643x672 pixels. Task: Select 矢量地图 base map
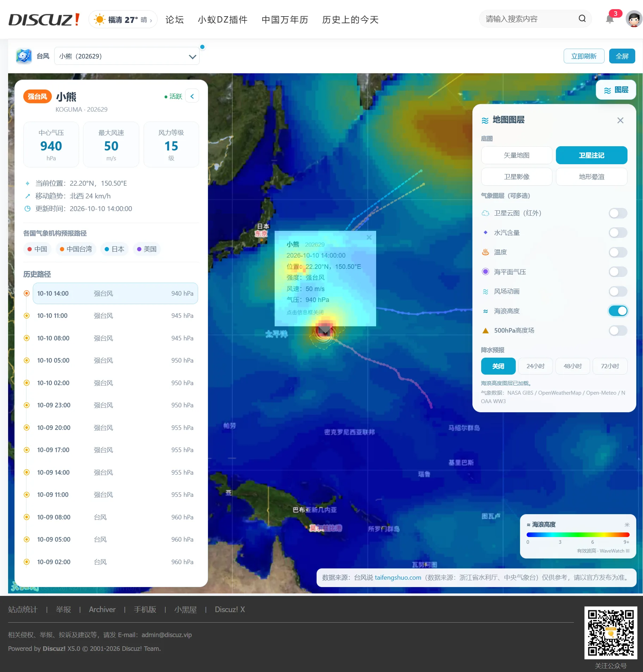pos(516,155)
